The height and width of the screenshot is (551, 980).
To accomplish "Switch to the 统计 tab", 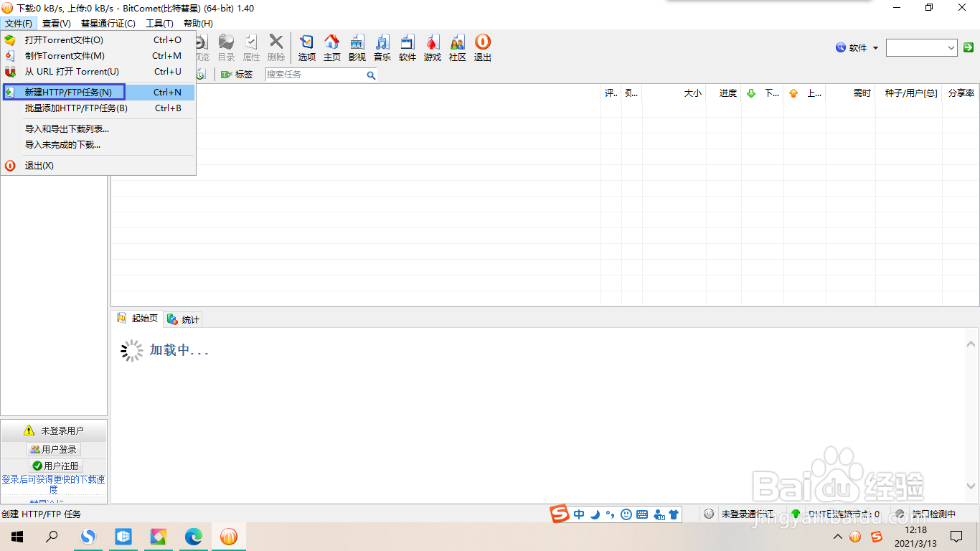I will (x=183, y=319).
